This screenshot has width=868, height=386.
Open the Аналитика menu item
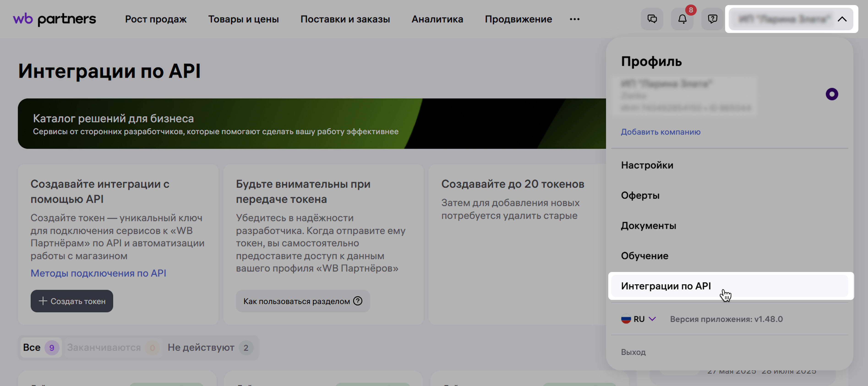[437, 19]
